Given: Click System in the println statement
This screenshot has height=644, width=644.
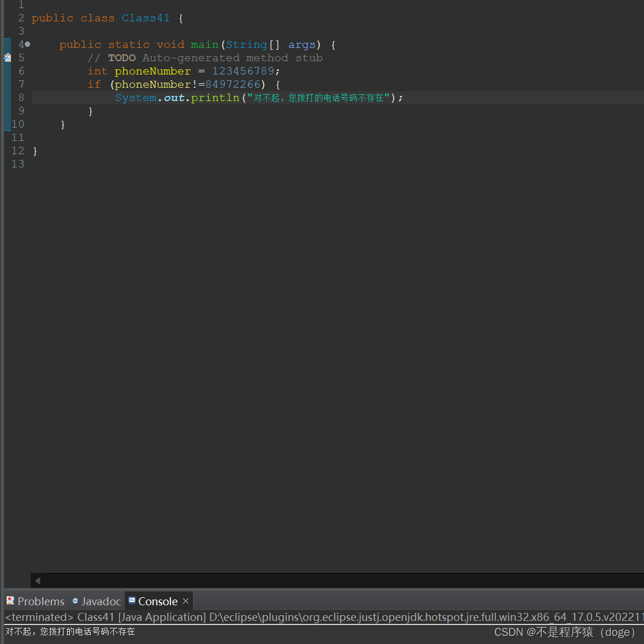Looking at the screenshot, I should (x=136, y=98).
